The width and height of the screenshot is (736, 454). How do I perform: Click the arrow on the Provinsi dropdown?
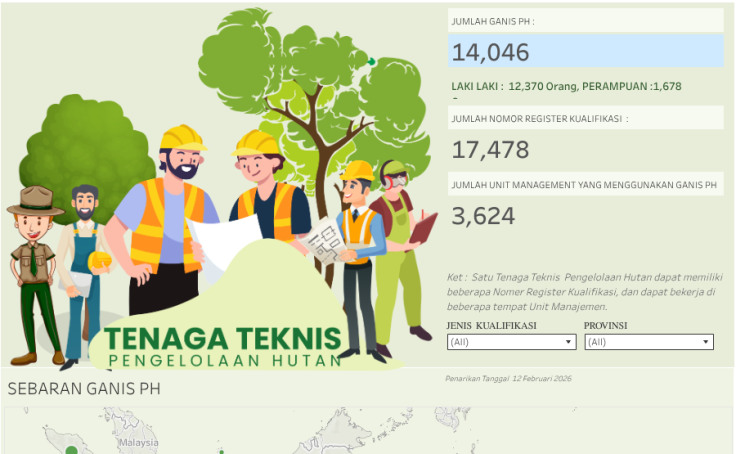706,342
